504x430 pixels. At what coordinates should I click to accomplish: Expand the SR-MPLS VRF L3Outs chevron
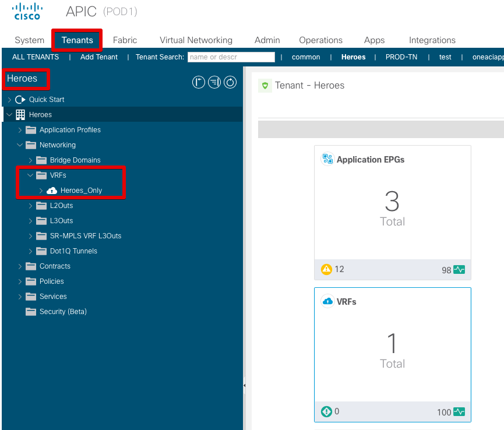[30, 236]
